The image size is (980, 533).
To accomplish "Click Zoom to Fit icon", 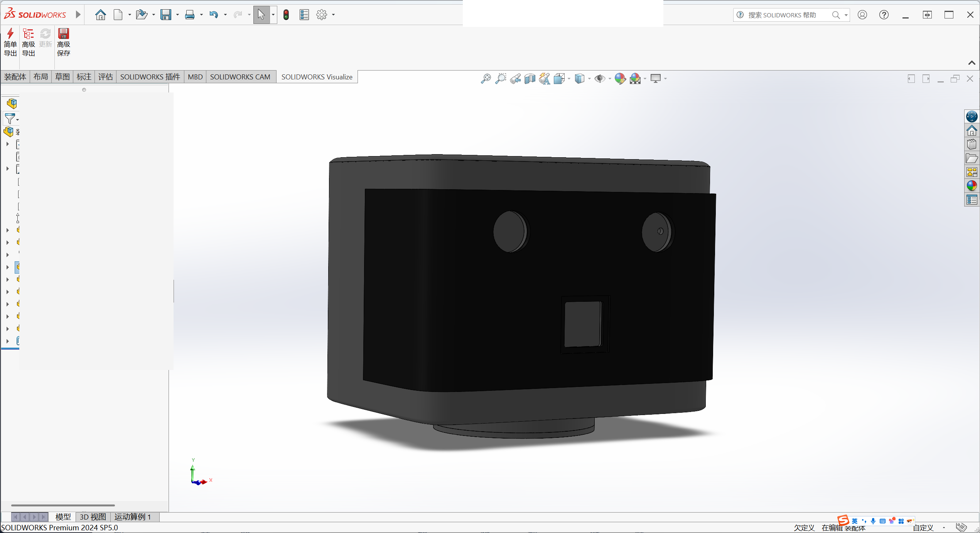I will 486,79.
